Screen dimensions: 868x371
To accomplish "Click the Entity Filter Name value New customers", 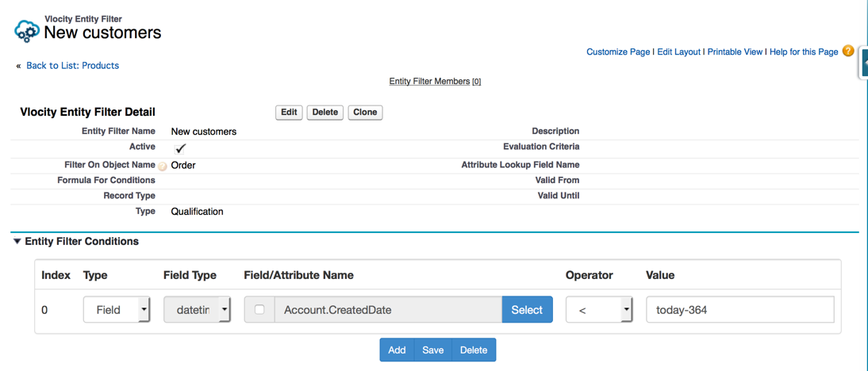I will click(204, 132).
